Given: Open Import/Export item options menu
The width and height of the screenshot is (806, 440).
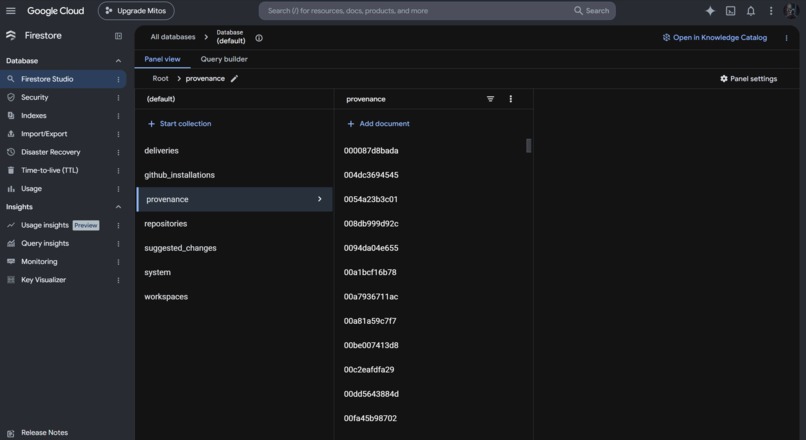Looking at the screenshot, I should (x=118, y=134).
